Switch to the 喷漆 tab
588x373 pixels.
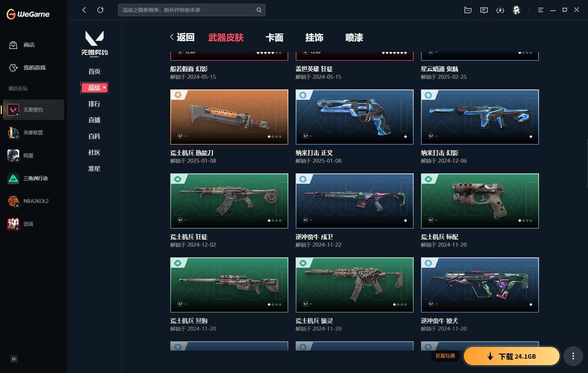pyautogui.click(x=354, y=38)
